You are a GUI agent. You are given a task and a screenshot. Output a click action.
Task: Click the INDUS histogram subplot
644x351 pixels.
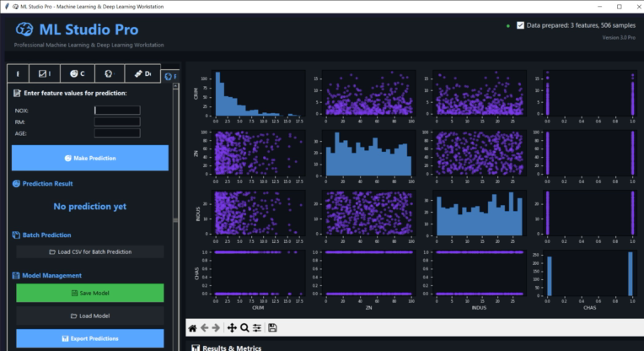click(479, 213)
